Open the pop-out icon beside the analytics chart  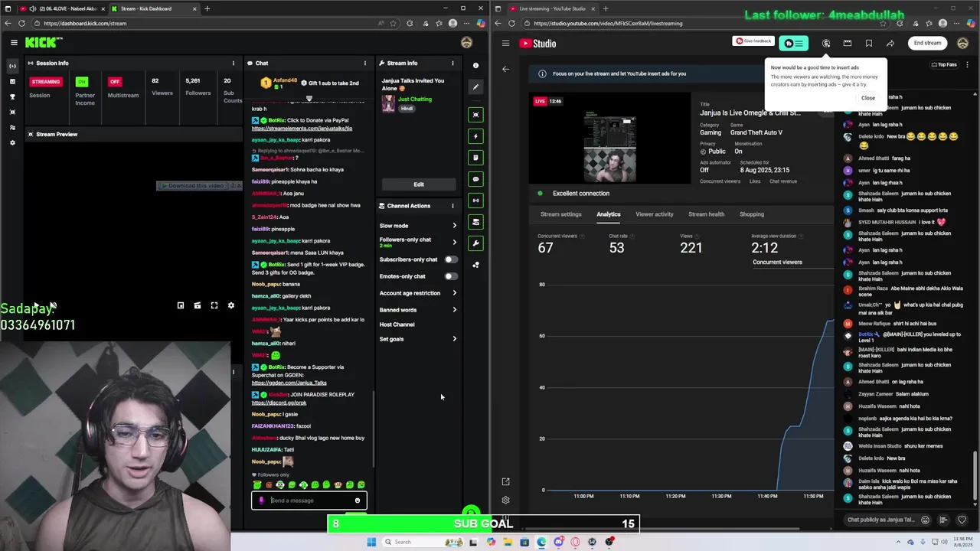coord(505,481)
